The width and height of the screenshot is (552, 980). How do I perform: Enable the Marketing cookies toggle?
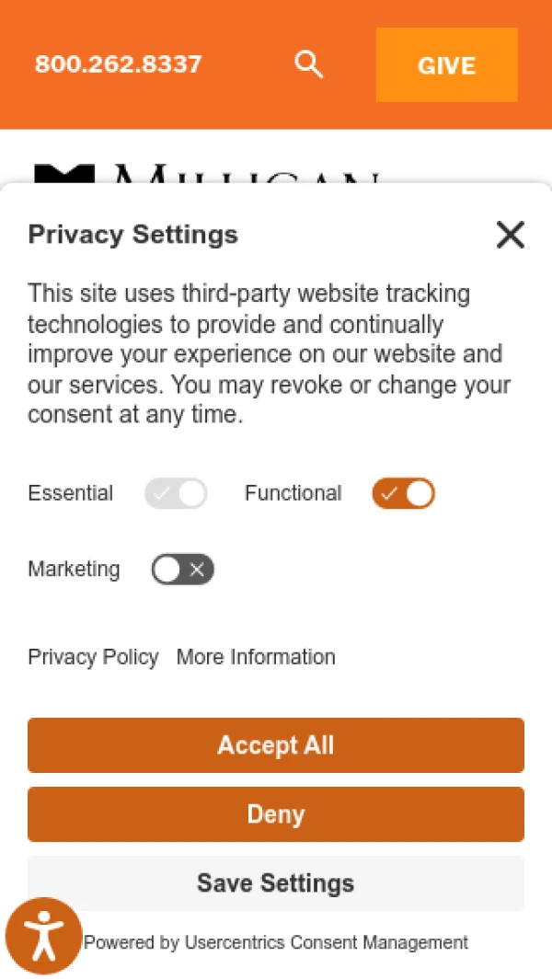point(181,570)
